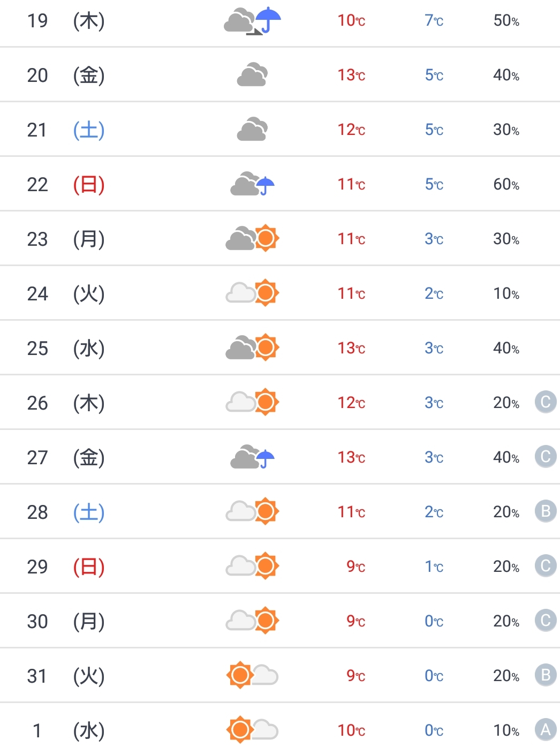Viewport: 560px width, 755px height.
Task: Click the 40% rain chance on the 27th
Action: click(506, 457)
